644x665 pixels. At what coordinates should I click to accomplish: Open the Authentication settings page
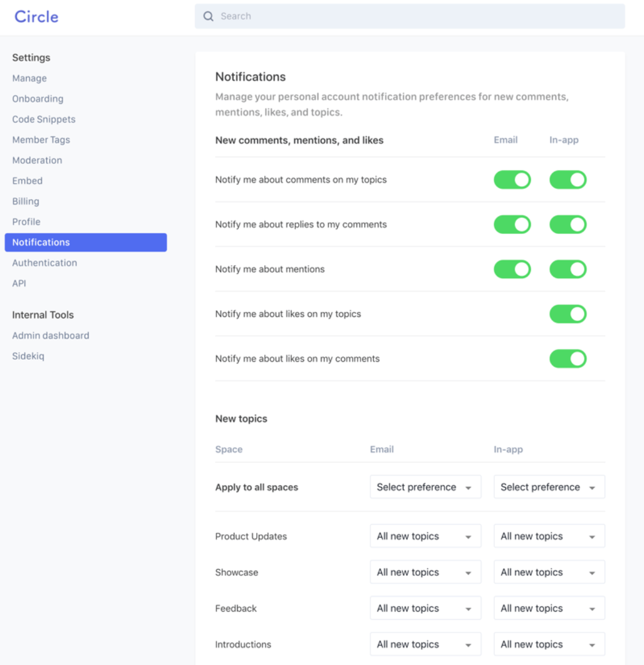coord(45,262)
